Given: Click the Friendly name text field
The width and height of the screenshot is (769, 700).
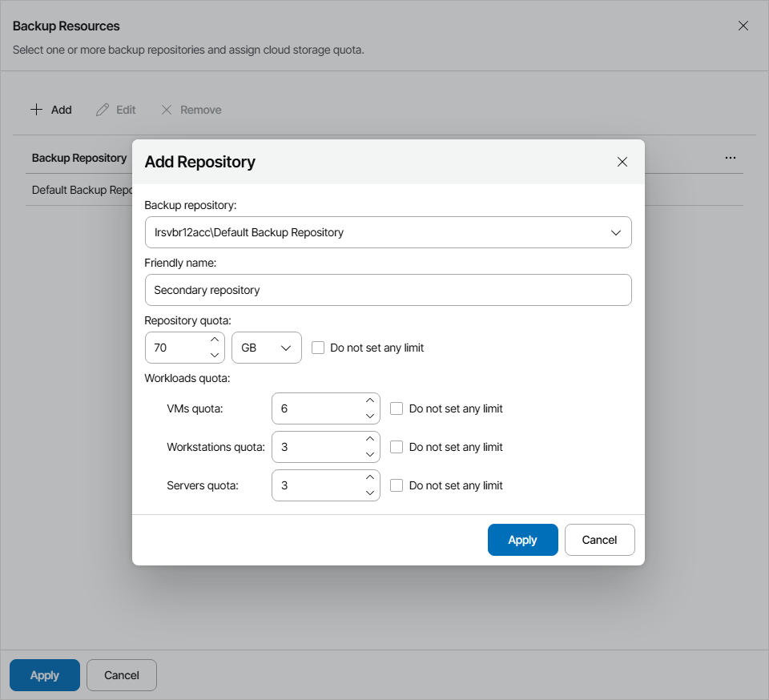Looking at the screenshot, I should [x=388, y=290].
